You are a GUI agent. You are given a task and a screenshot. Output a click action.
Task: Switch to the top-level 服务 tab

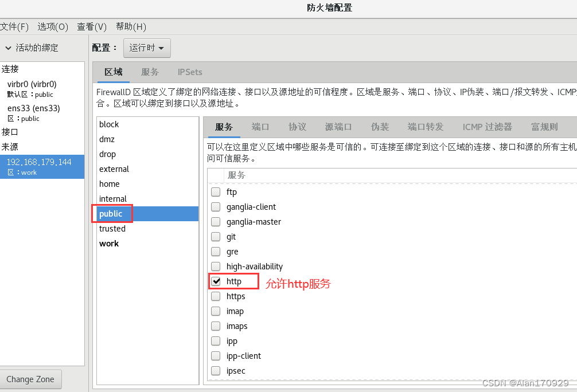click(x=150, y=72)
